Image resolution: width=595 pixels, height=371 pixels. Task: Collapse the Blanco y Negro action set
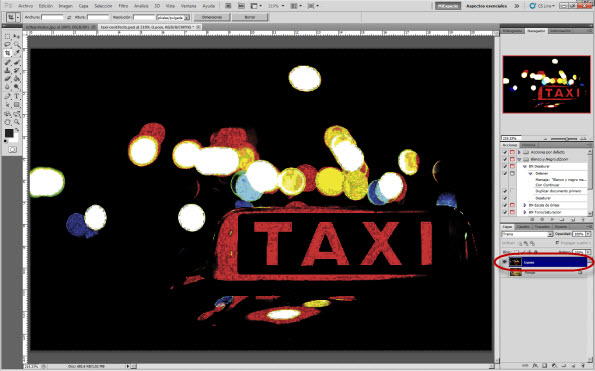click(519, 159)
